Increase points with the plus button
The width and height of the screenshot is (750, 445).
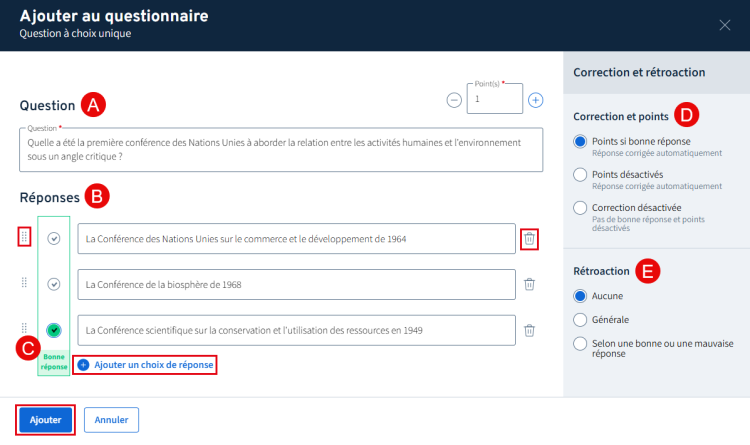click(536, 100)
